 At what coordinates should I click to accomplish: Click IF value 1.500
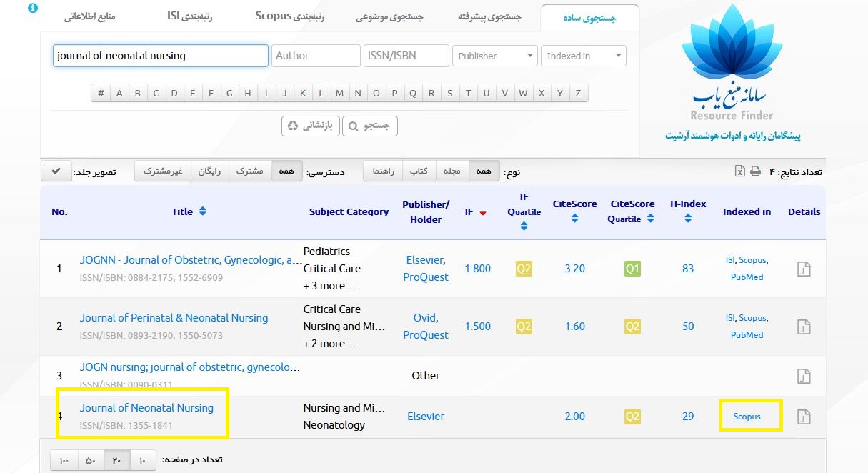coord(478,327)
